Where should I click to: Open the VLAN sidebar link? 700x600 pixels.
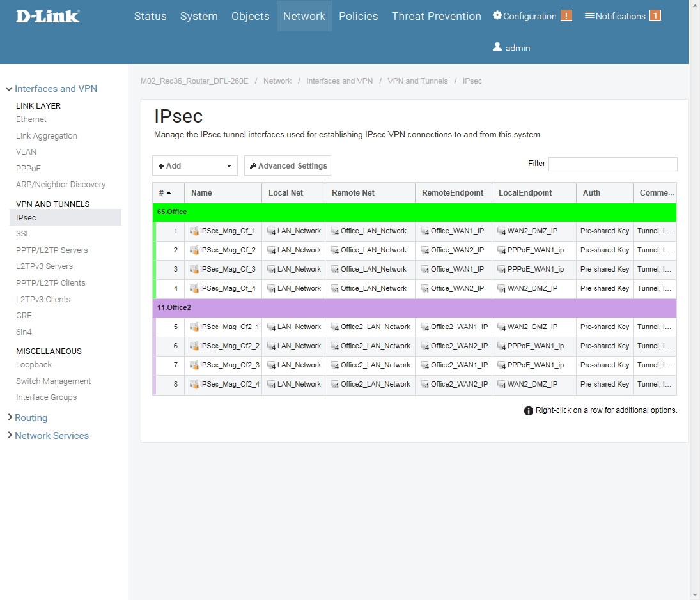(26, 151)
